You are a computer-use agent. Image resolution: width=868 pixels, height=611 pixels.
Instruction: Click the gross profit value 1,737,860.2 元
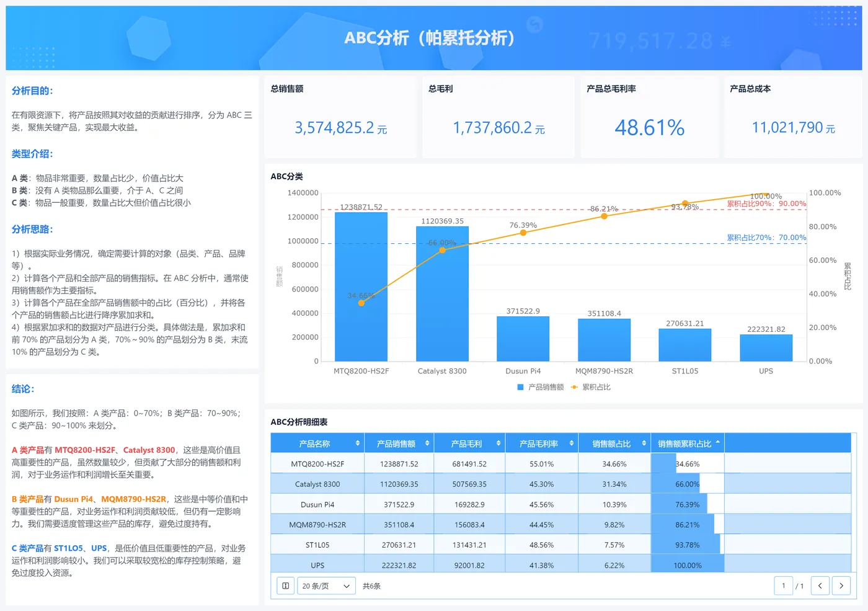pos(498,128)
